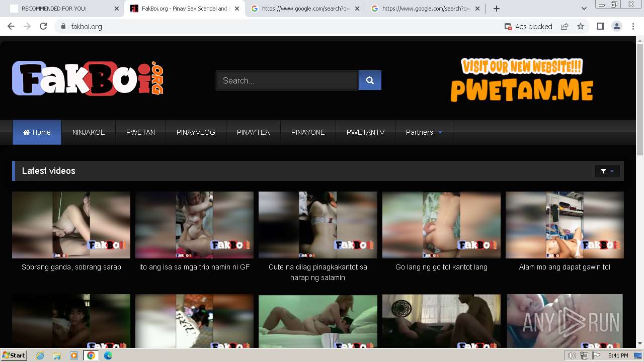Click the blue magnifier search button
644x362 pixels.
370,80
